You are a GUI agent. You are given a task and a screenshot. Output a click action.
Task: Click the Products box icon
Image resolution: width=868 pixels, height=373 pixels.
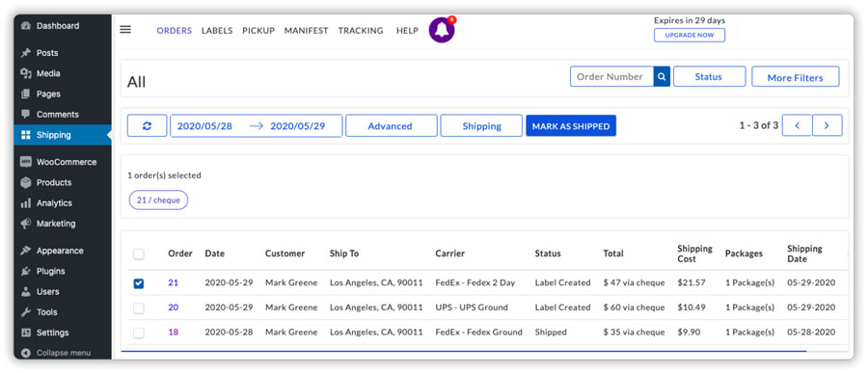point(25,182)
